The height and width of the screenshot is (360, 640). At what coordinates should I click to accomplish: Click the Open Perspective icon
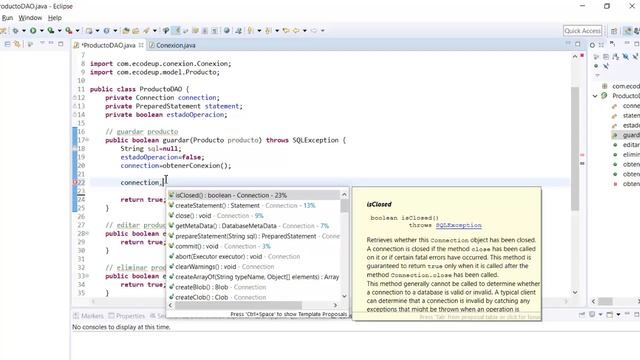[614, 31]
